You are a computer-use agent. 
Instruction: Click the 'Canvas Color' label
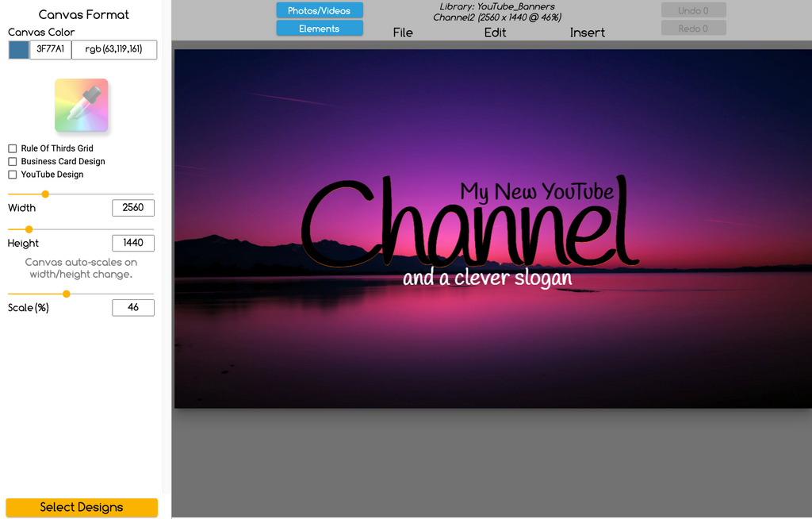(x=41, y=33)
